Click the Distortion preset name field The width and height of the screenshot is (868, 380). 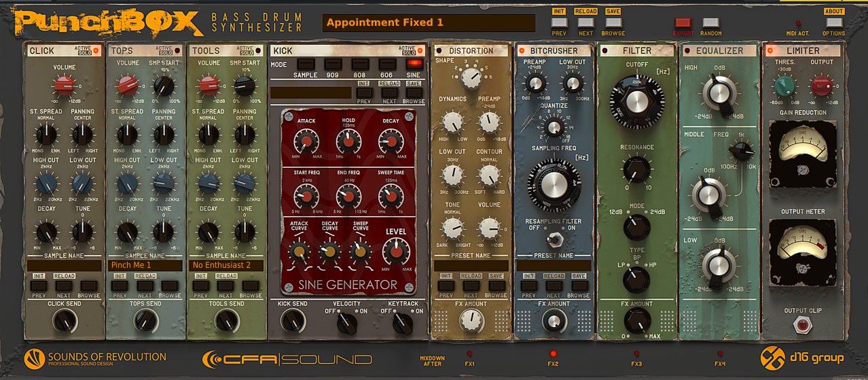471,265
